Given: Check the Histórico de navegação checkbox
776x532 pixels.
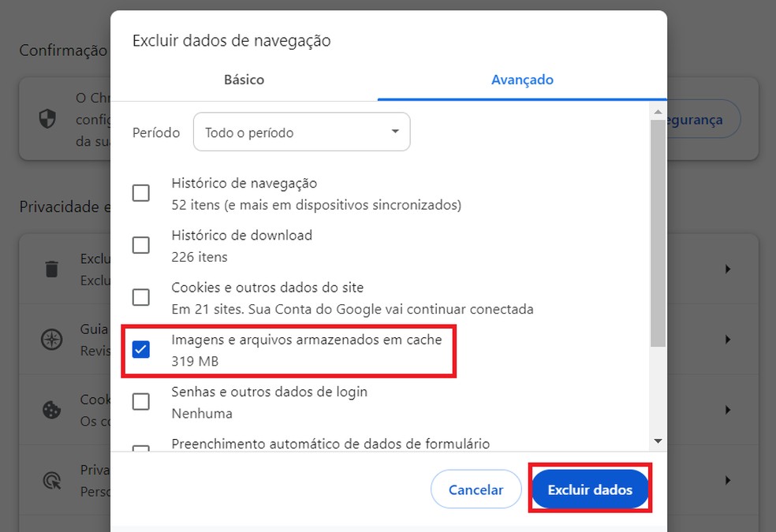Looking at the screenshot, I should [x=141, y=192].
